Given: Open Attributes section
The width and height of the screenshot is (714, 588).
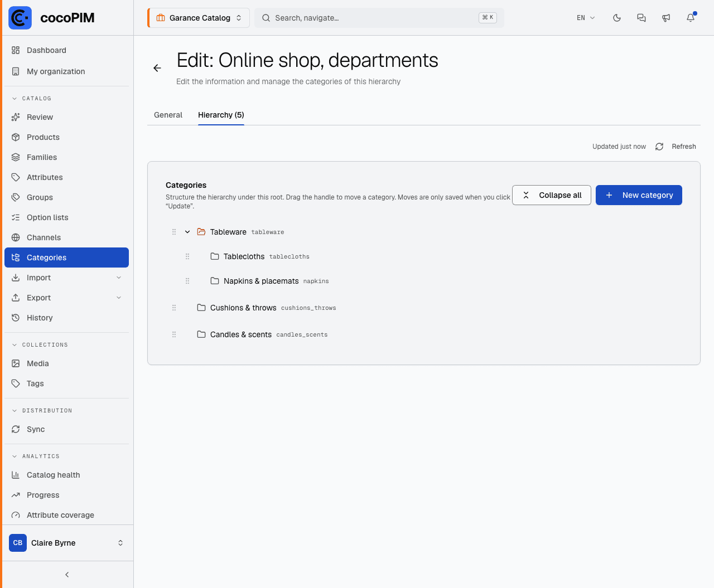Looking at the screenshot, I should pos(66,177).
